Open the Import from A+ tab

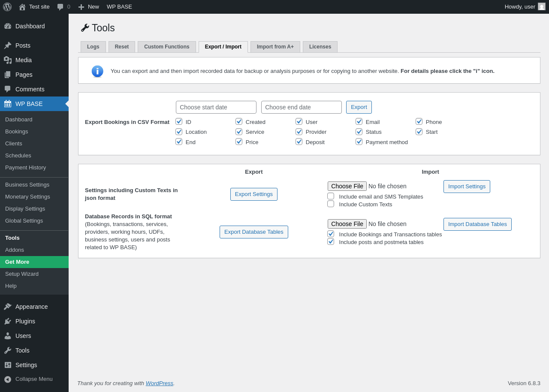click(275, 47)
